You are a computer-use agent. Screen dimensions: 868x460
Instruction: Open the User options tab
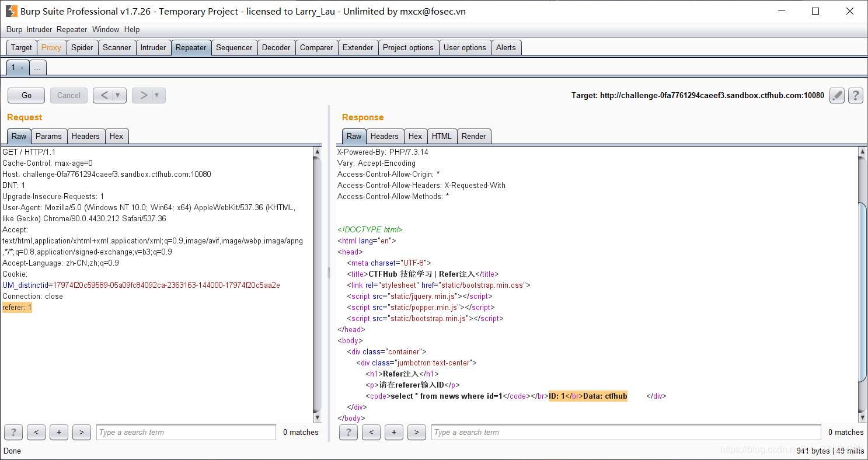[x=465, y=47]
